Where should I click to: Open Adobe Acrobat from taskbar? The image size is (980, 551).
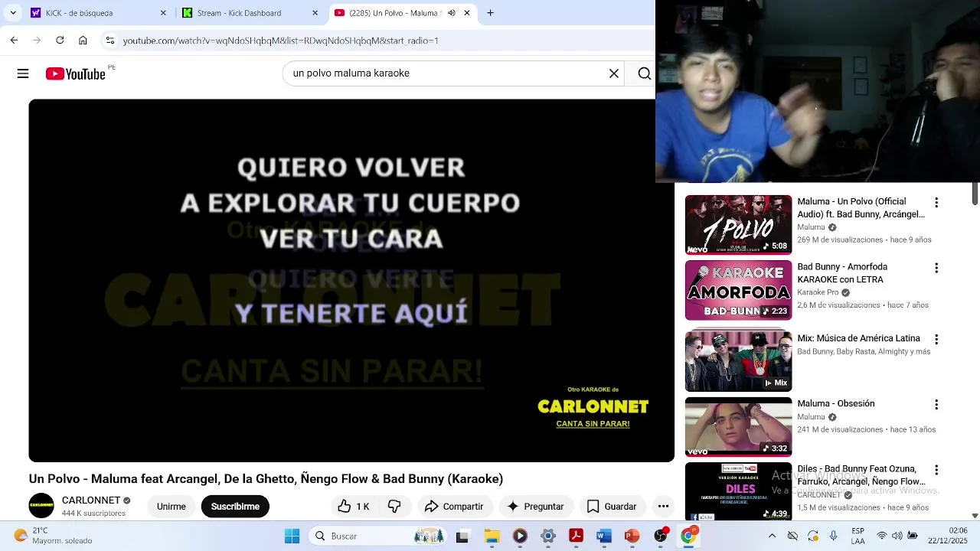[576, 536]
